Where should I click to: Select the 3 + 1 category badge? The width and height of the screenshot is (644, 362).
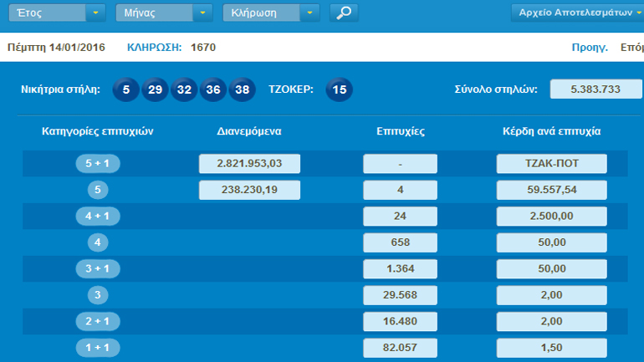tap(98, 269)
